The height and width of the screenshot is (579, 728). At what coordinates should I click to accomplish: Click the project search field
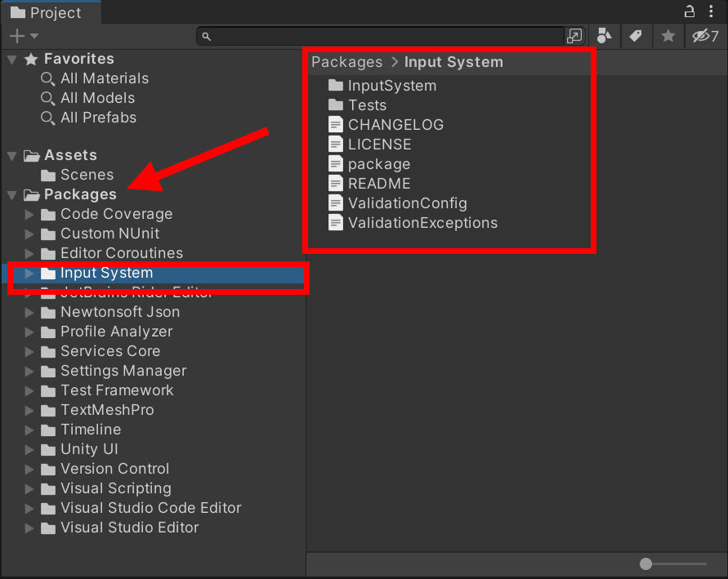pyautogui.click(x=380, y=36)
